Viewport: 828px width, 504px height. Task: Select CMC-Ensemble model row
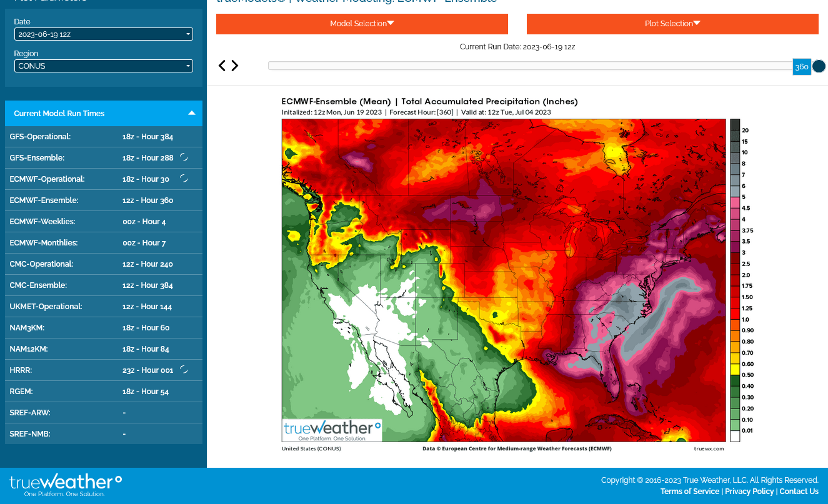tap(104, 285)
